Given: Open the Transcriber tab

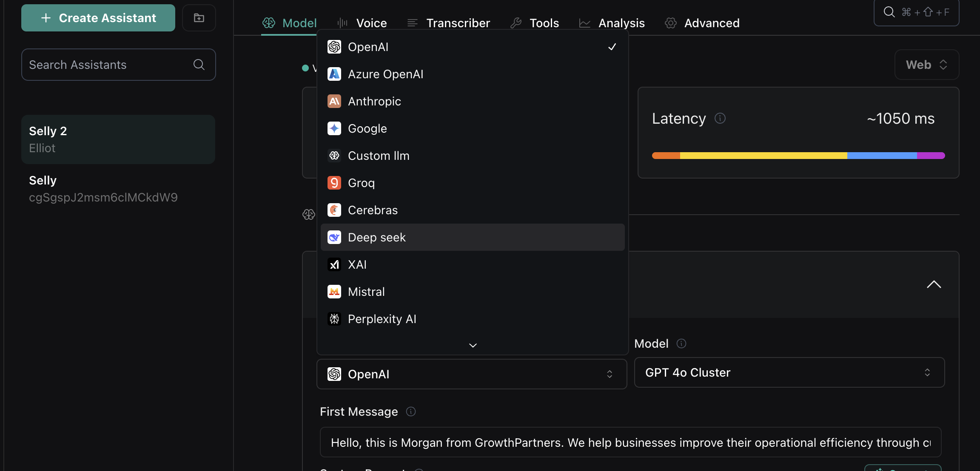Looking at the screenshot, I should pyautogui.click(x=458, y=23).
